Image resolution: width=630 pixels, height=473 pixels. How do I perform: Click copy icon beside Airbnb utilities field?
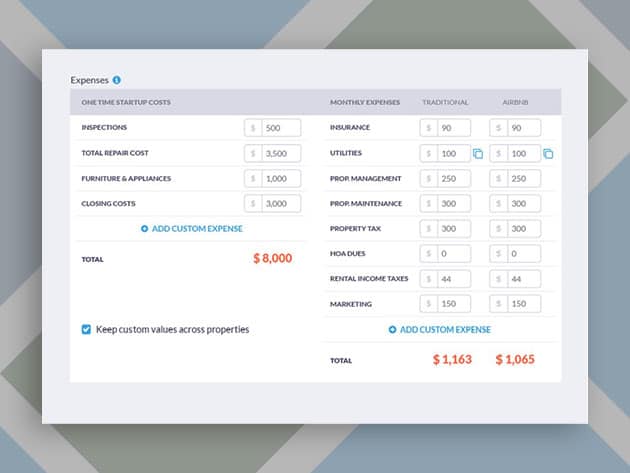coord(548,154)
